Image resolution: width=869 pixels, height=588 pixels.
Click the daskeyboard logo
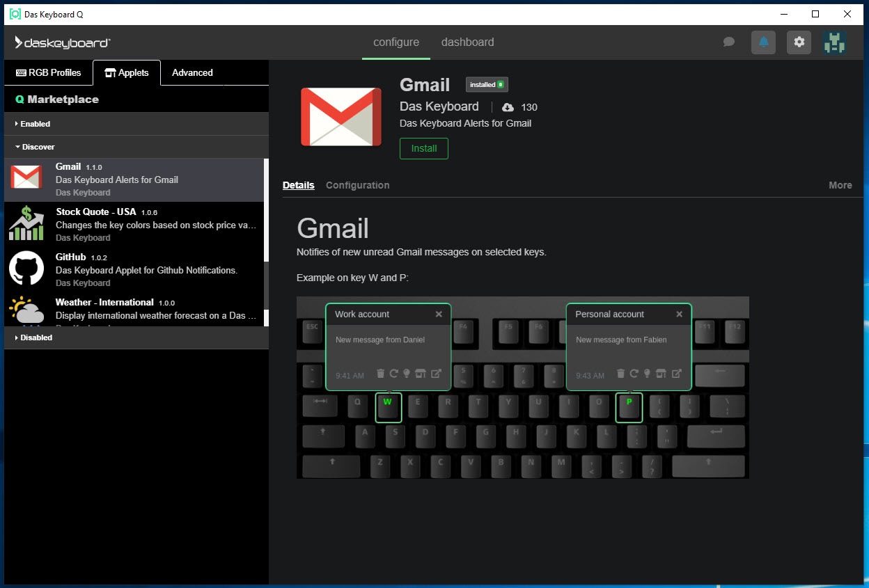coord(63,42)
